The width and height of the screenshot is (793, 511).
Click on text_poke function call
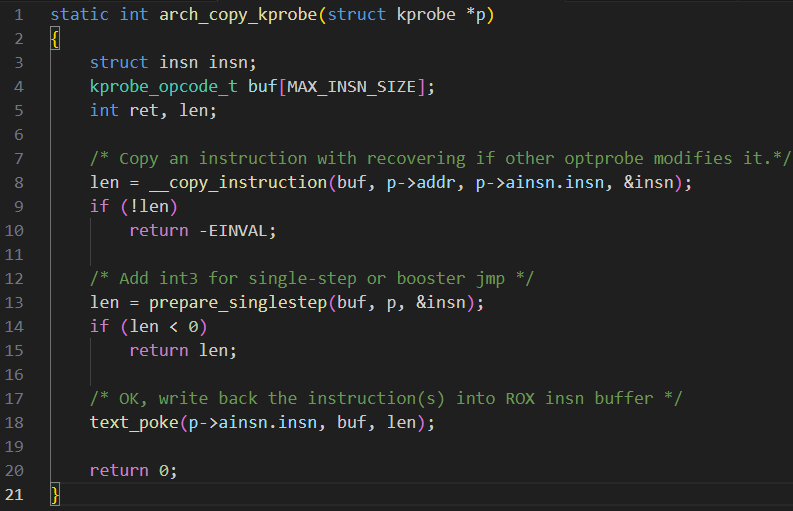134,422
